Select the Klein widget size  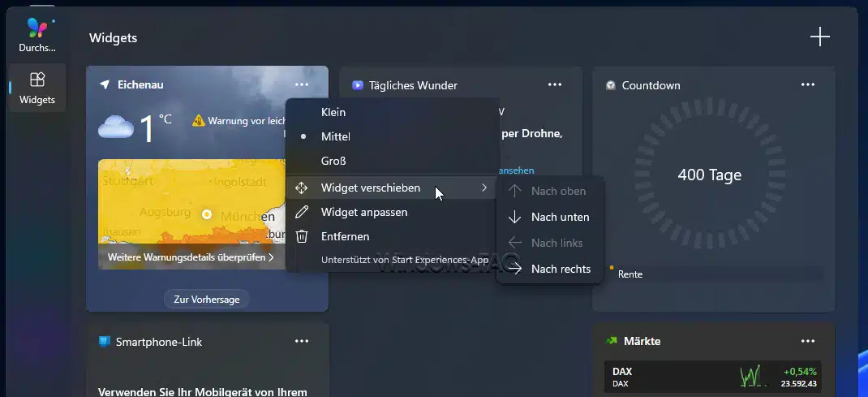(333, 112)
